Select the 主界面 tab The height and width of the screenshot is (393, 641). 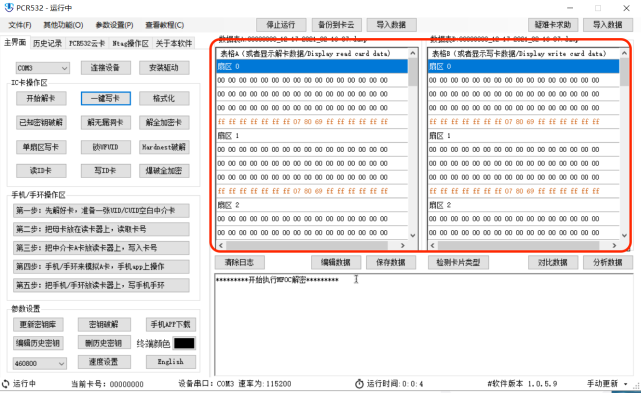pos(15,43)
